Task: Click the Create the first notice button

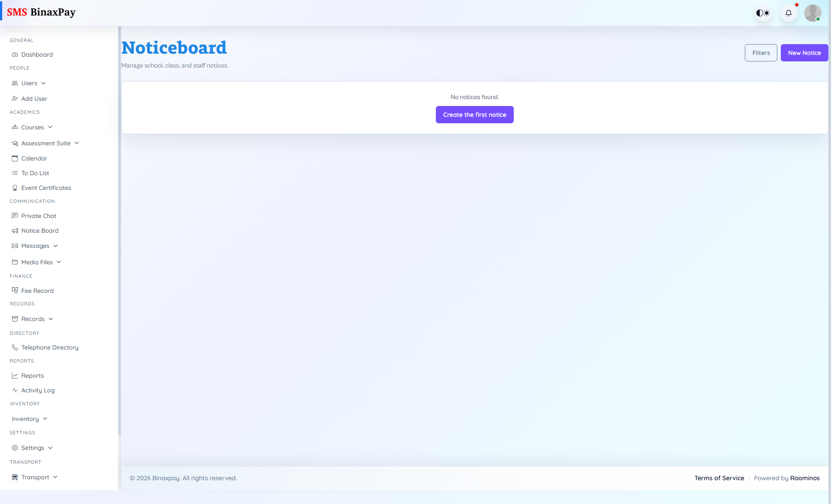Action: coord(474,115)
